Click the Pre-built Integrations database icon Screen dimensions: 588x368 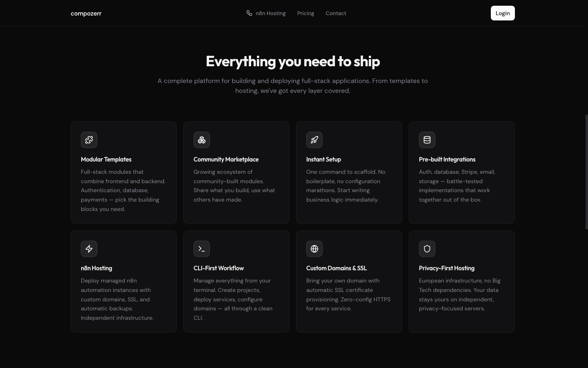point(427,140)
